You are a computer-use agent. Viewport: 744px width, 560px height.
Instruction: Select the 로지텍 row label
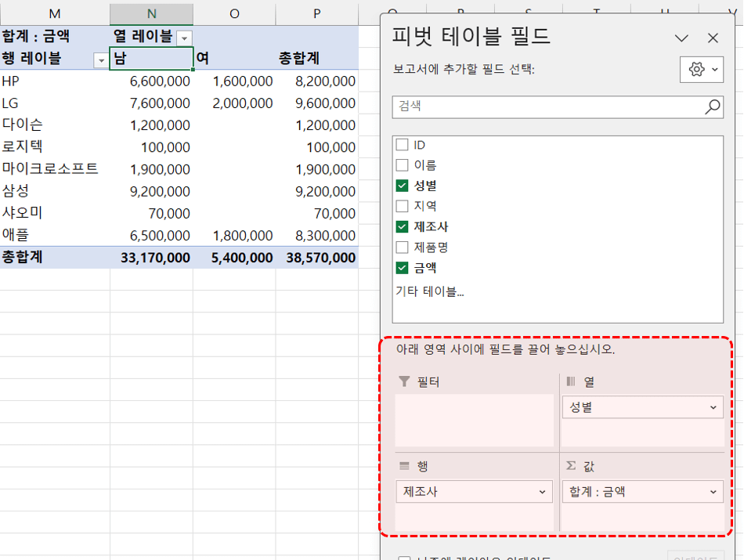point(55,146)
